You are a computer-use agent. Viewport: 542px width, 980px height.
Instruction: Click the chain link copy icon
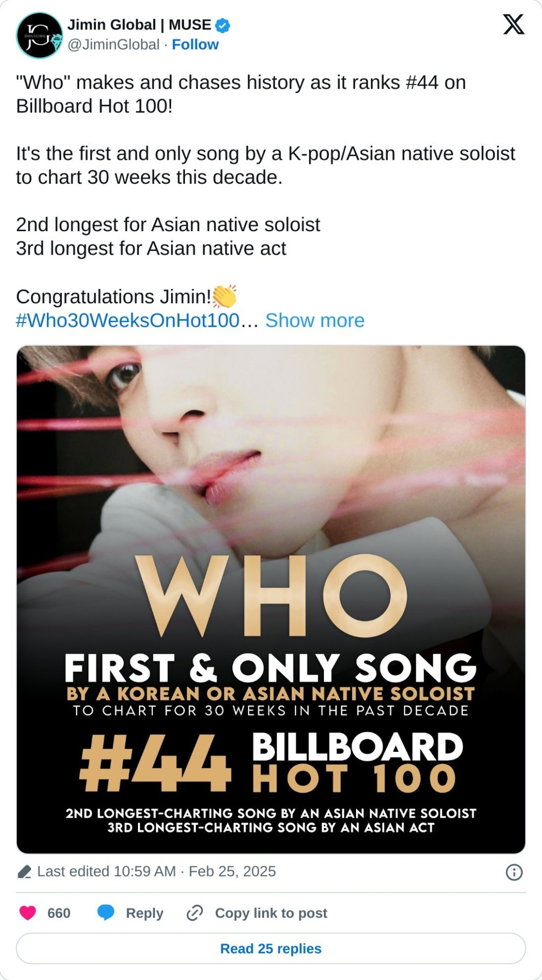pyautogui.click(x=195, y=913)
